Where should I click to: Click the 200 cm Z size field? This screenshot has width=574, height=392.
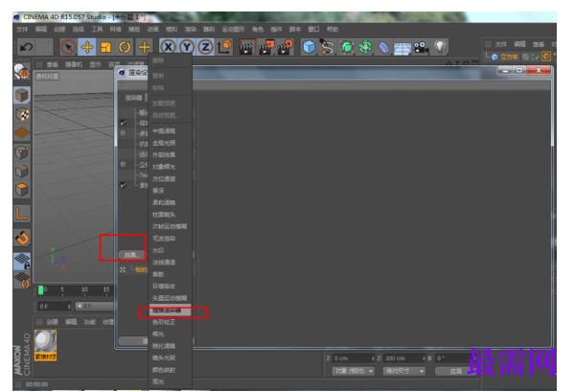pyautogui.click(x=404, y=358)
